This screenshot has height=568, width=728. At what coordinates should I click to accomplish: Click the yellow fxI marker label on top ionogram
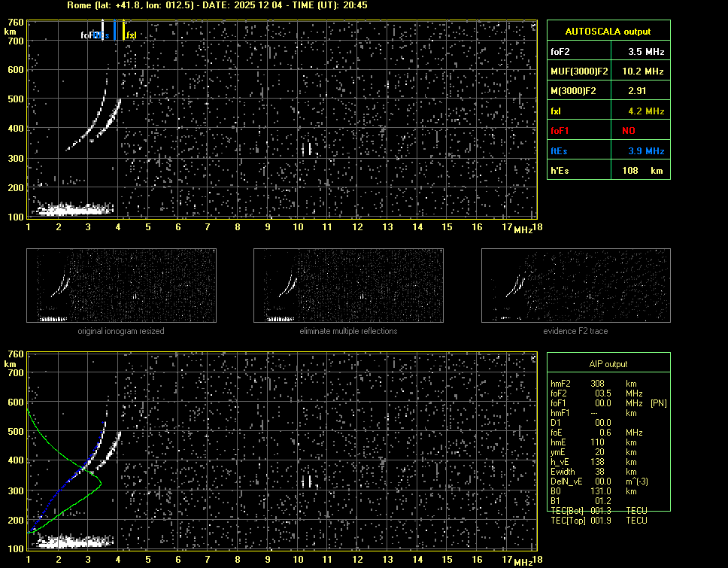pyautogui.click(x=132, y=35)
